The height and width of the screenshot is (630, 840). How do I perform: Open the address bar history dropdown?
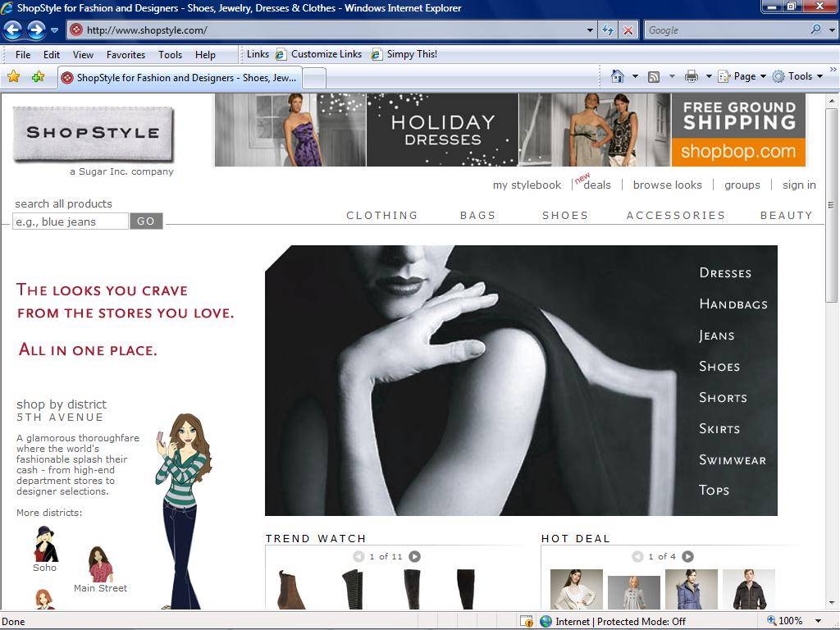(590, 30)
